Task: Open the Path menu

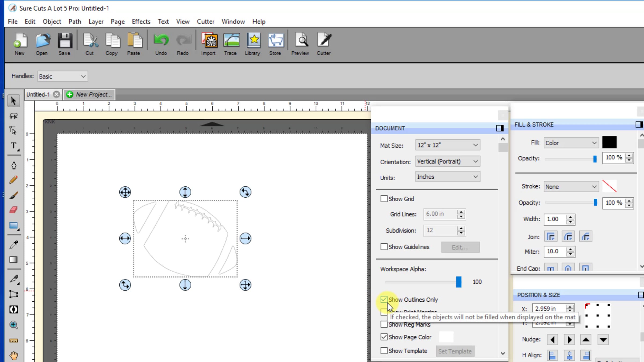Action: [75, 21]
